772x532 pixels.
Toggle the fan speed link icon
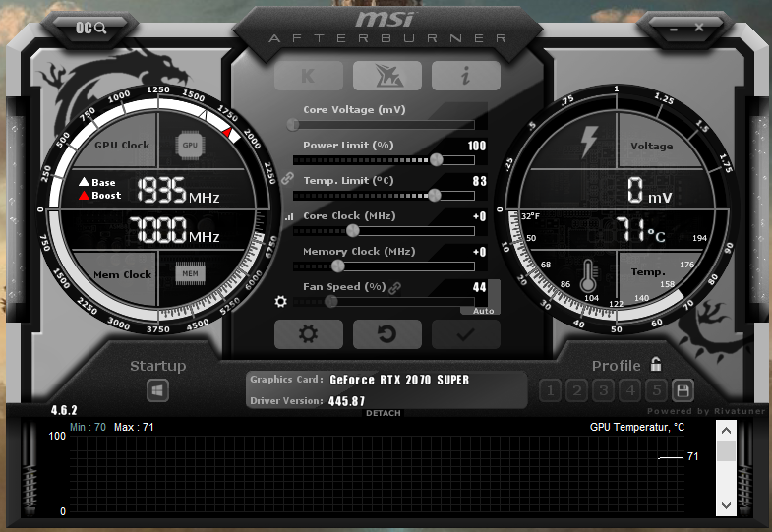point(394,288)
